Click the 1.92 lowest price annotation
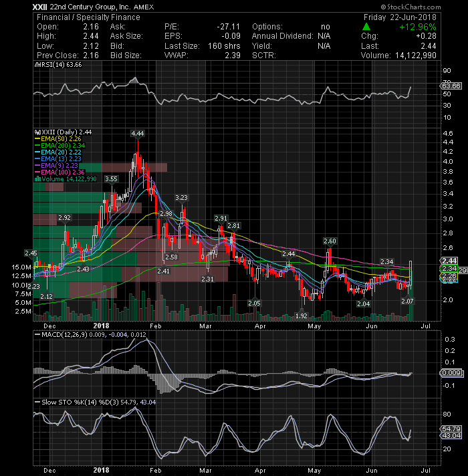The image size is (468, 476). (x=302, y=316)
